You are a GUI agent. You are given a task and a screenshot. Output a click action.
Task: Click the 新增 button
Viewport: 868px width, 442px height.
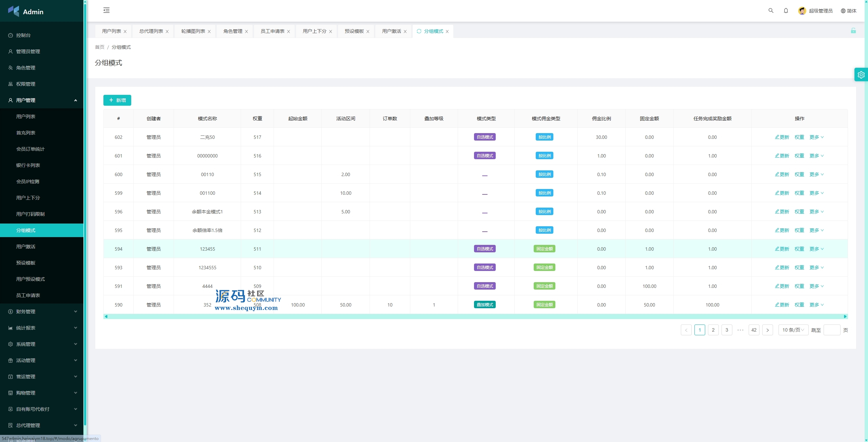click(117, 100)
